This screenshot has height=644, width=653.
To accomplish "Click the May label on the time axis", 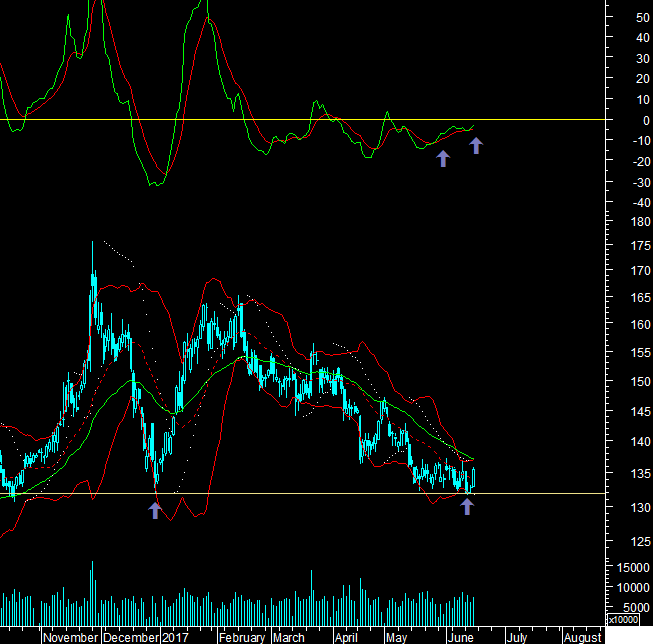I will 396,638.
